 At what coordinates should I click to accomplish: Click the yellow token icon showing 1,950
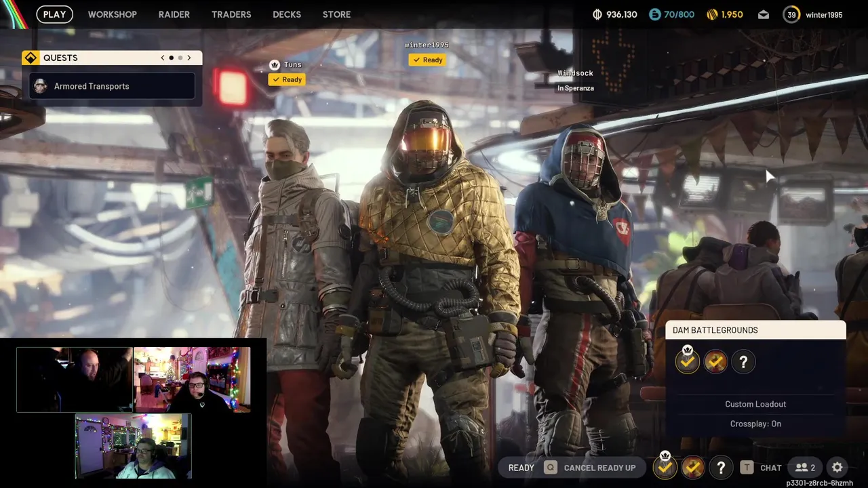tap(712, 14)
